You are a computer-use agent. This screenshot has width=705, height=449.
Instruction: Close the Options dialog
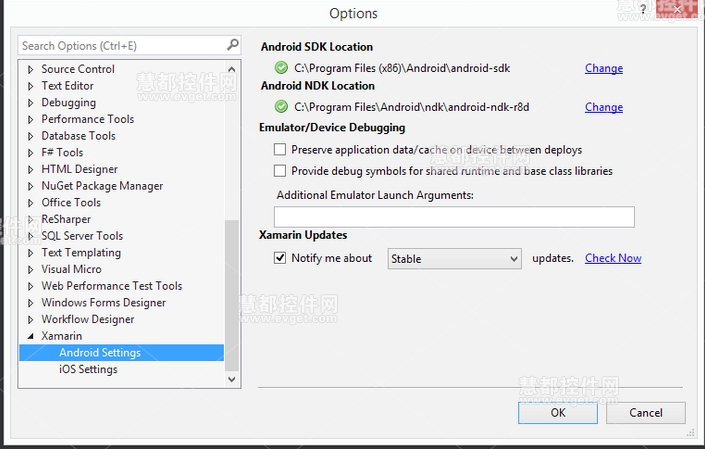(678, 9)
